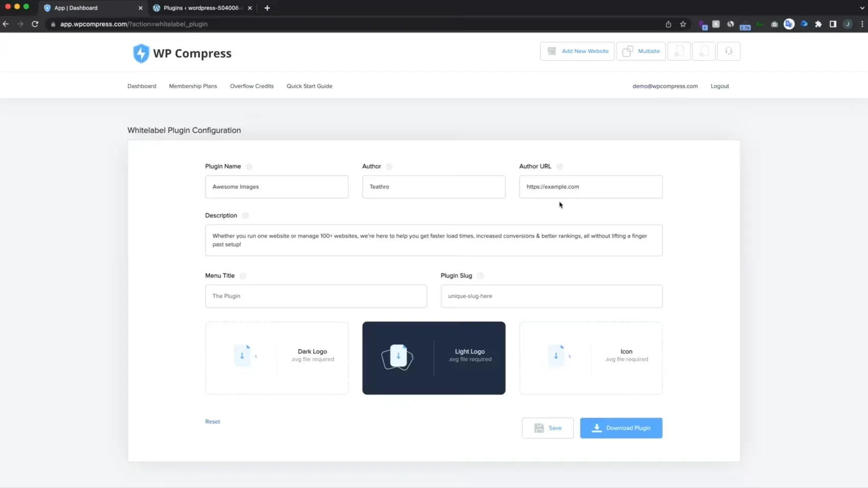Click the Reset link

(212, 422)
